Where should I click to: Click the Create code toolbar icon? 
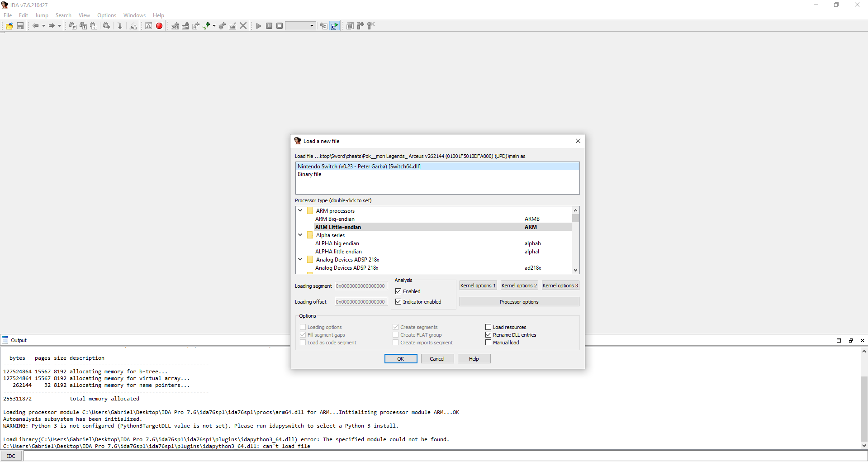click(x=175, y=26)
